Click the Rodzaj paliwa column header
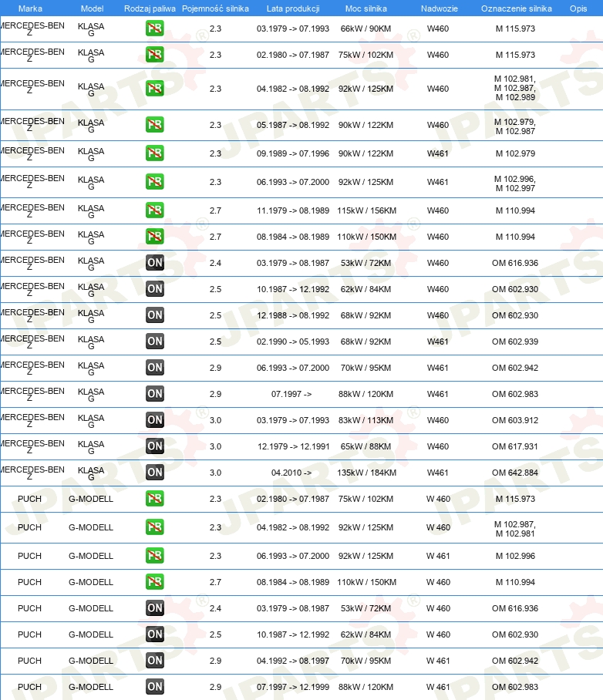Image resolution: width=603 pixels, height=700 pixels. click(x=150, y=8)
